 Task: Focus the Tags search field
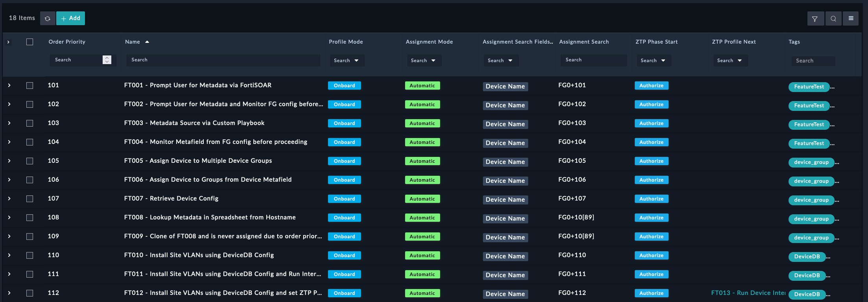813,61
